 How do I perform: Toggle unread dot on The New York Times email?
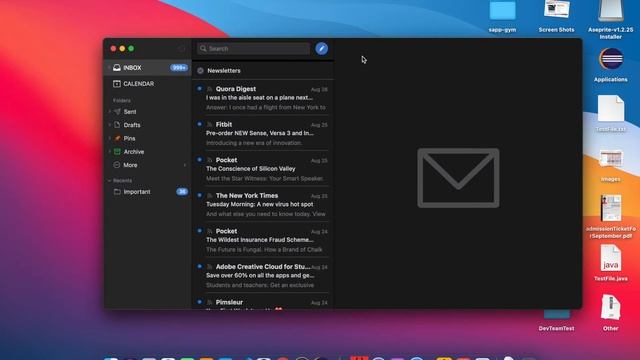(x=200, y=195)
